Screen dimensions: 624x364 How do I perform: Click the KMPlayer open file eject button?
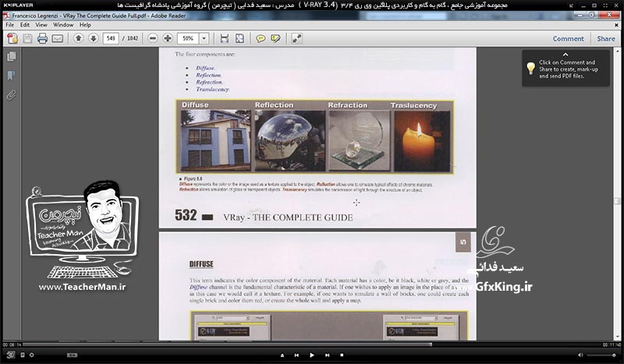(x=282, y=355)
